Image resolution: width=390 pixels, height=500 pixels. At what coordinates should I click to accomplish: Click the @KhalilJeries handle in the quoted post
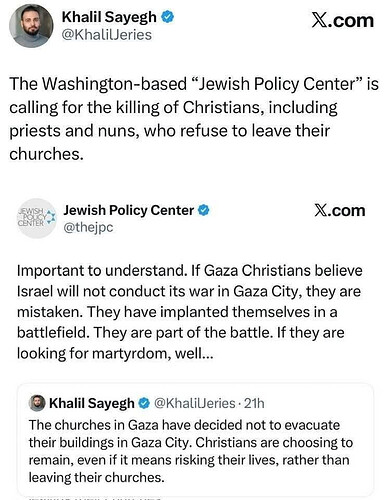click(194, 404)
